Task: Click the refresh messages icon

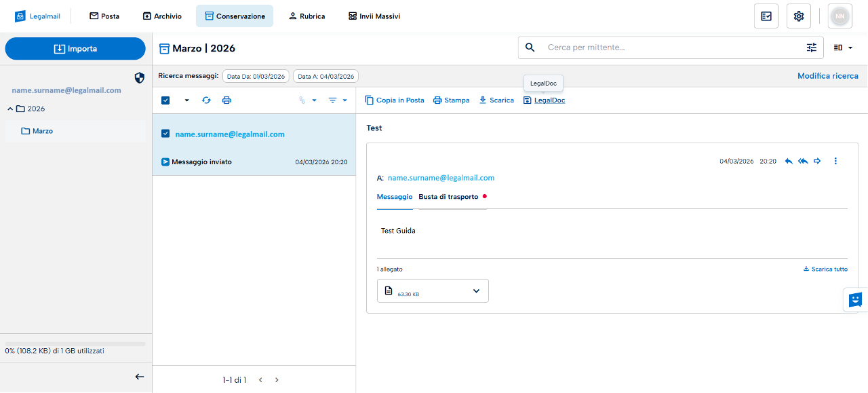Action: 206,100
